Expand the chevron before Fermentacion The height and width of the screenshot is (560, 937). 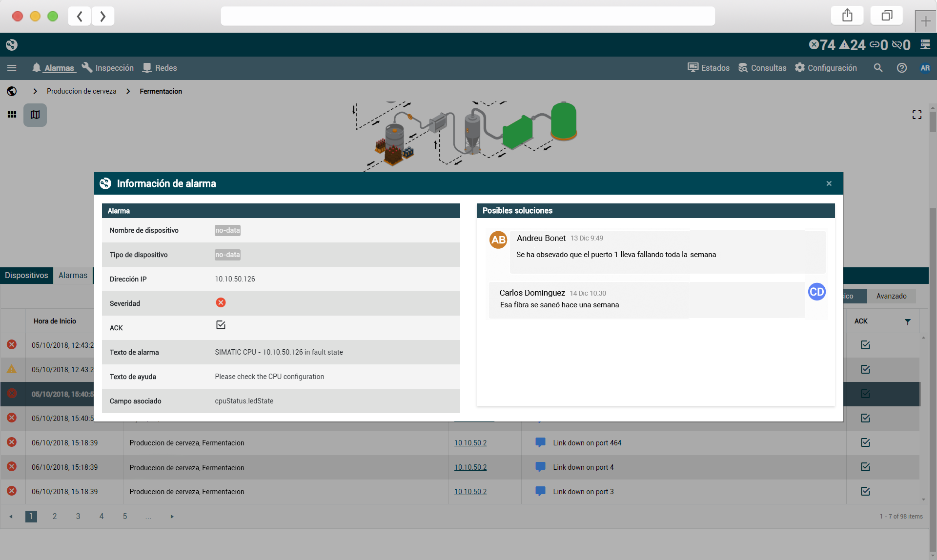(128, 91)
